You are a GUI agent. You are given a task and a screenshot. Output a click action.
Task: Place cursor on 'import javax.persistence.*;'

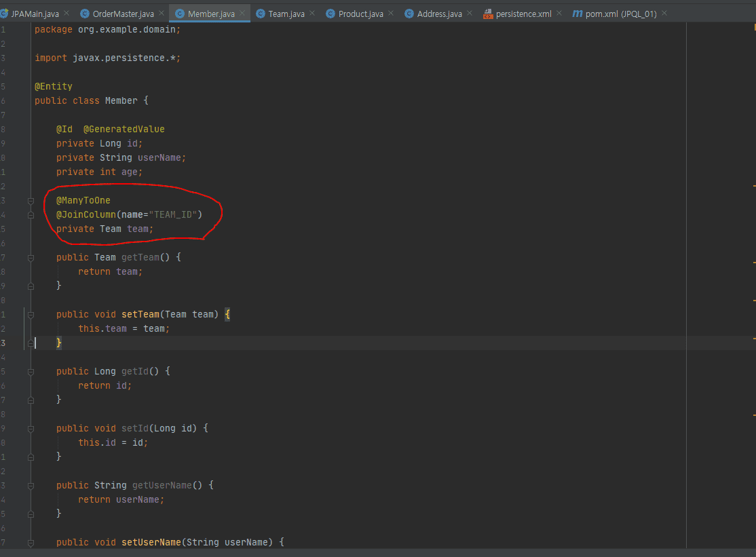[107, 58]
